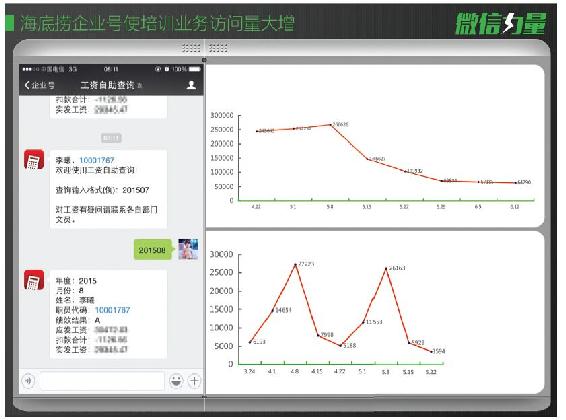Viewport: 566px width, 420px height.
Task: Tap the voice input icon
Action: tap(29, 381)
